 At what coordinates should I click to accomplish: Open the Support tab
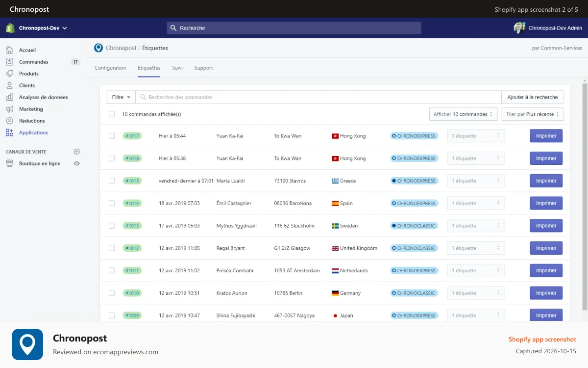tap(203, 68)
